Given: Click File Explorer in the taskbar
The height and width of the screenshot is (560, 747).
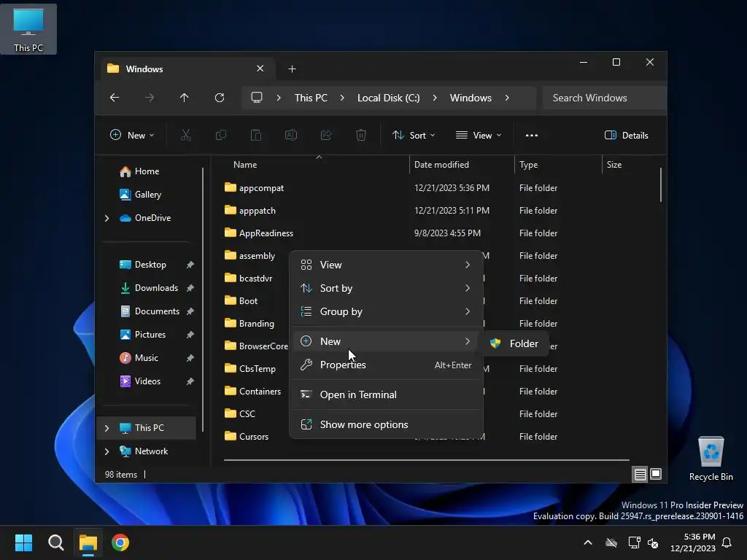Looking at the screenshot, I should (x=88, y=542).
